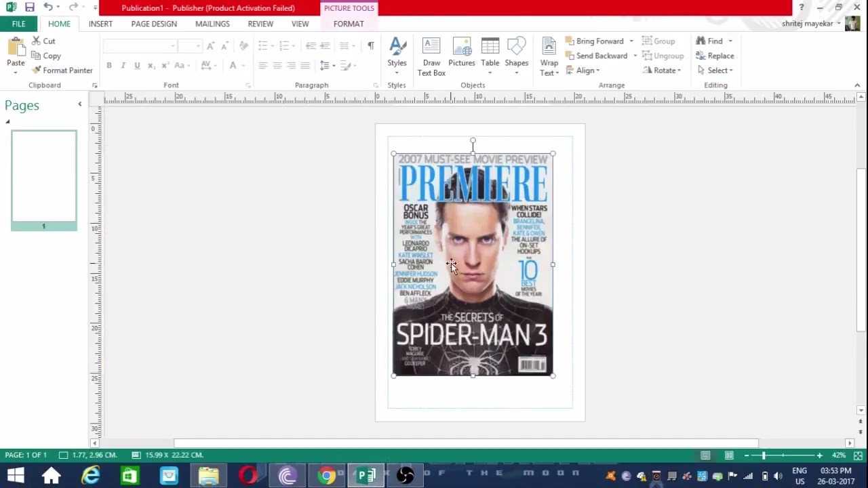
Task: Click the Send Backward button
Action: tap(600, 56)
